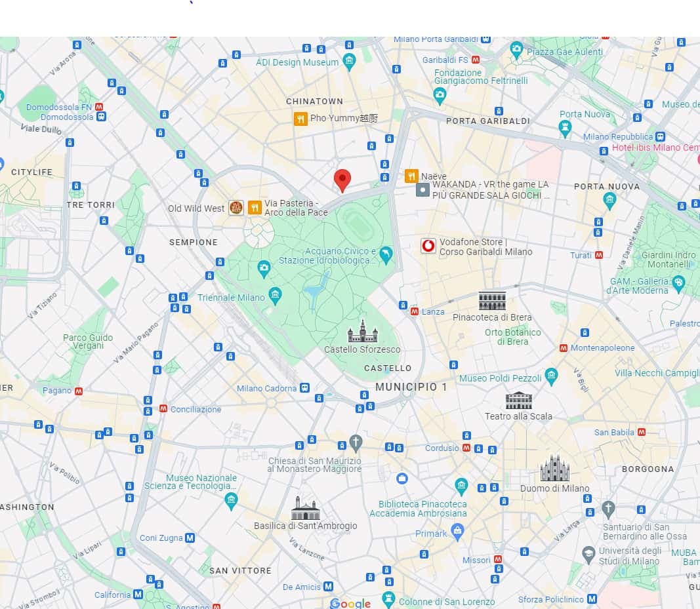Viewport: 700px width, 609px height.
Task: Select the Conciliazione metro icon
Action: [x=163, y=408]
